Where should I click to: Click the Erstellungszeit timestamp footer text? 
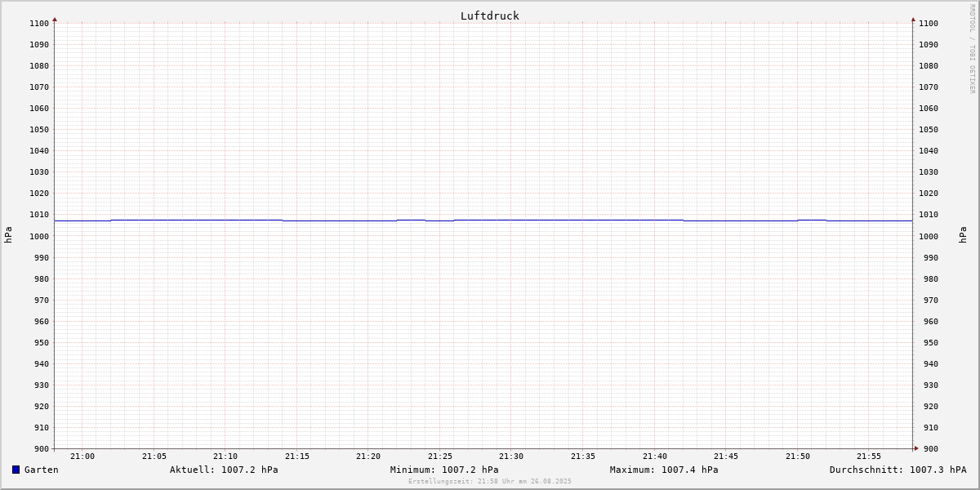(490, 481)
